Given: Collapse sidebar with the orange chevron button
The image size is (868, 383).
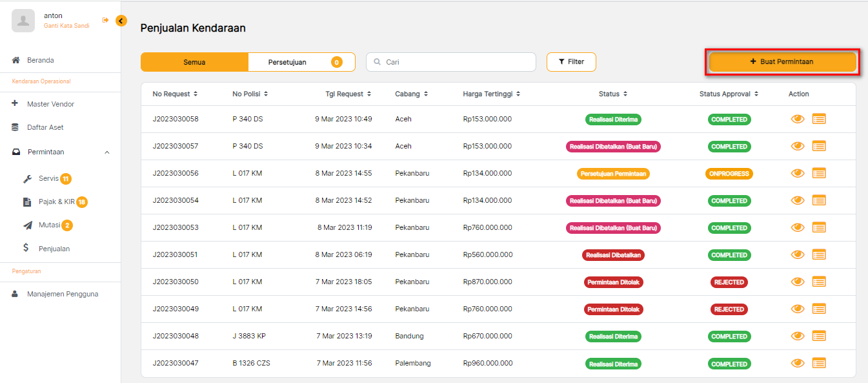Looking at the screenshot, I should pyautogui.click(x=121, y=21).
